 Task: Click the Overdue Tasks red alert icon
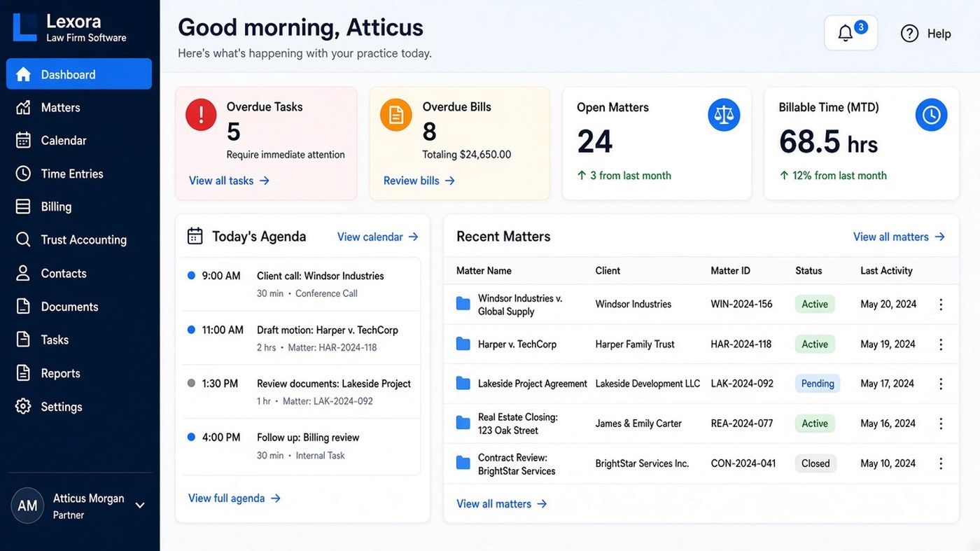pyautogui.click(x=201, y=114)
